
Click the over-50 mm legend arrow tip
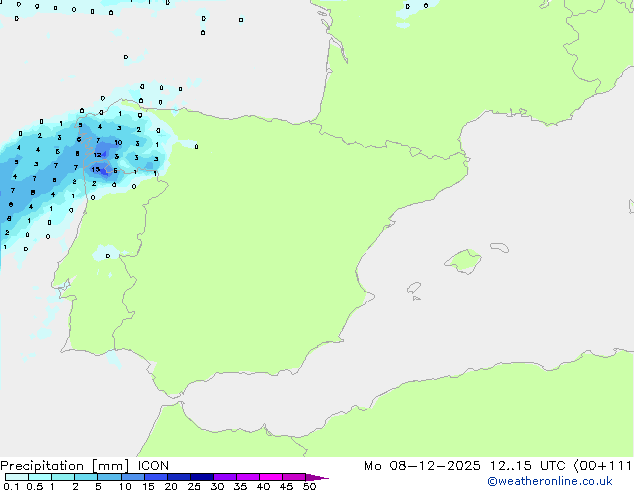pos(317,477)
